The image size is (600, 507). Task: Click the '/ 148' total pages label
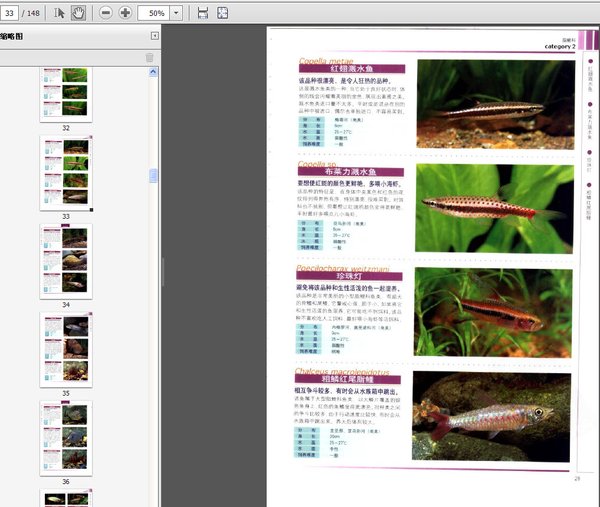[31, 13]
